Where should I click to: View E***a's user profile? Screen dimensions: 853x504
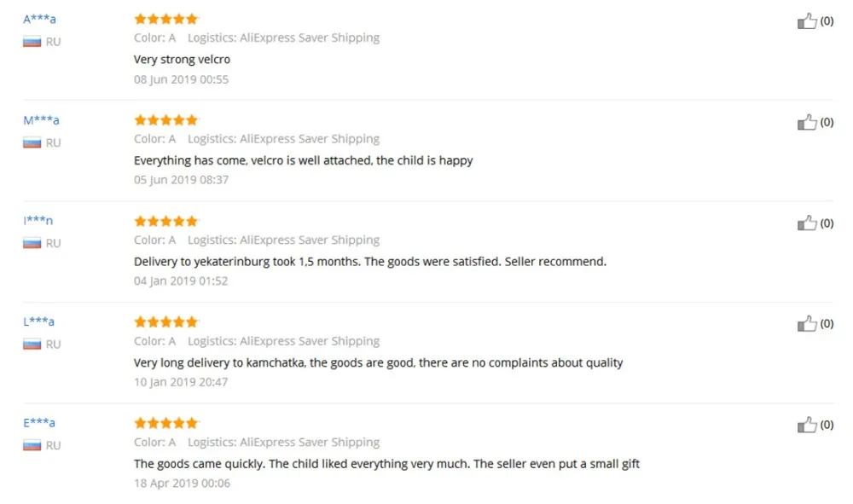pos(38,422)
